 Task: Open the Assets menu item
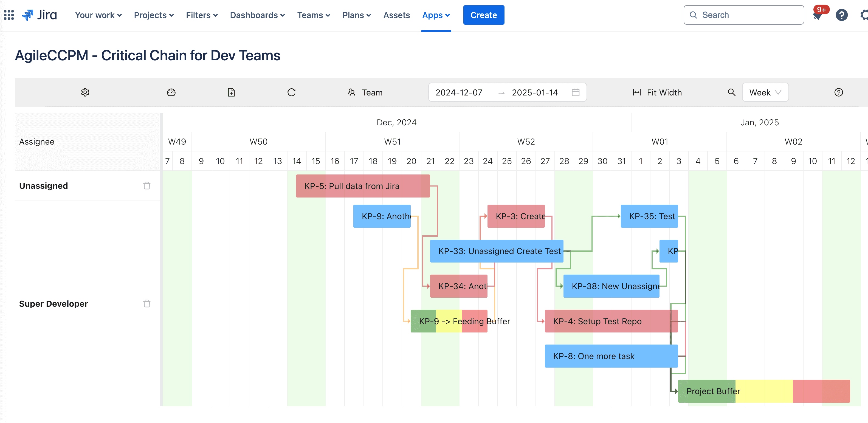[x=397, y=15]
